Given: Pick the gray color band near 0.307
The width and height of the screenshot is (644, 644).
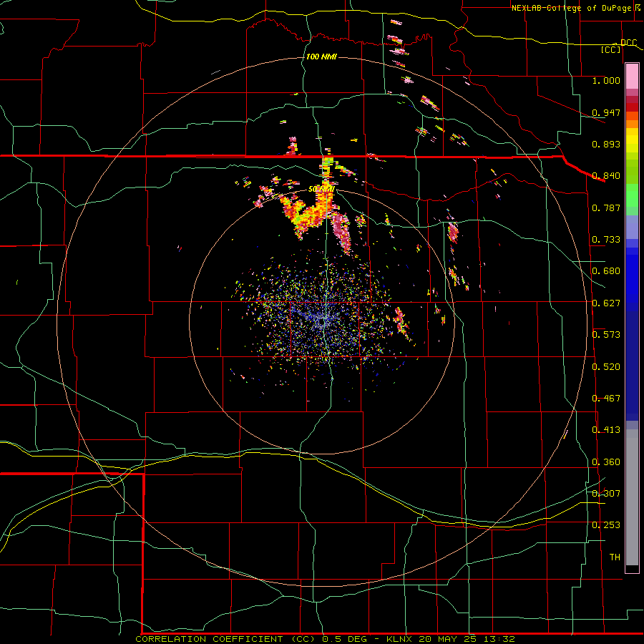Looking at the screenshot, I should (632, 497).
